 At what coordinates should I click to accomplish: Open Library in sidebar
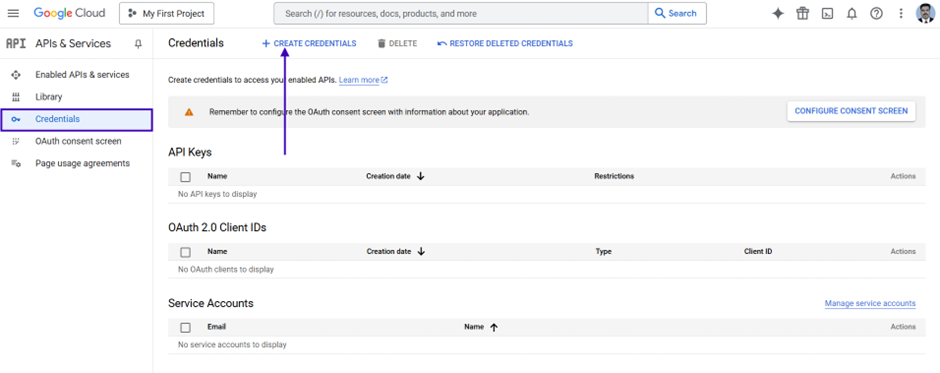coord(49,97)
